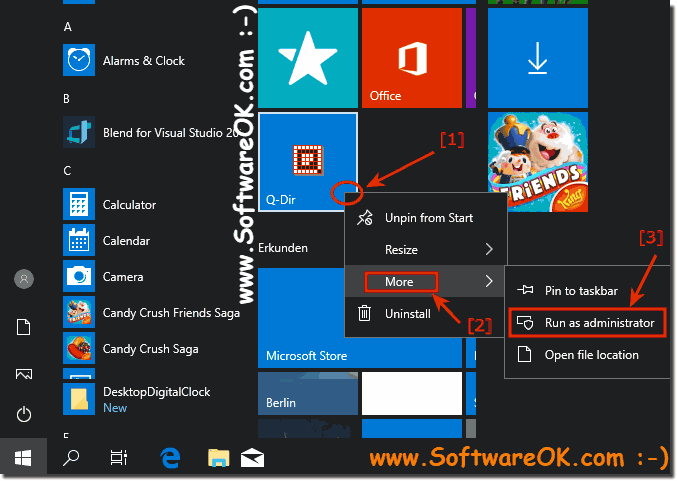Open taskbar Search magnifier
Image resolution: width=677 pixels, height=481 pixels.
click(x=71, y=458)
